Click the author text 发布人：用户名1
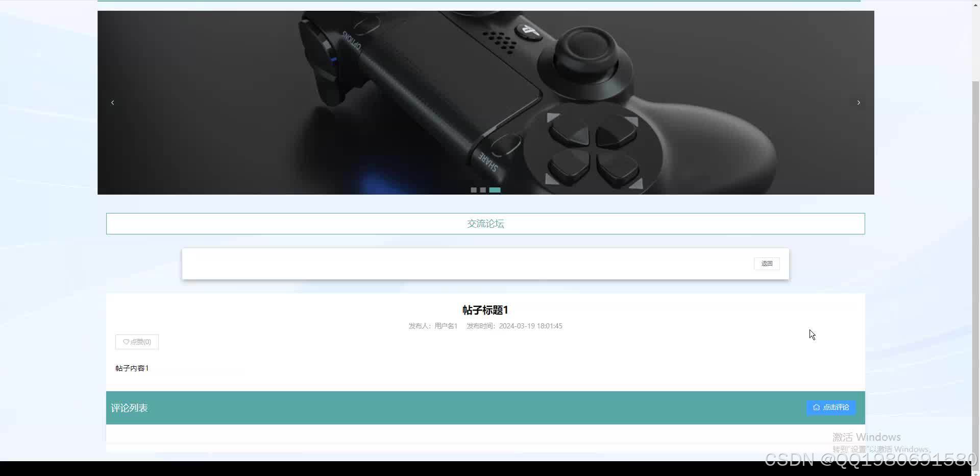Screen dimensions: 980x476 [433, 326]
